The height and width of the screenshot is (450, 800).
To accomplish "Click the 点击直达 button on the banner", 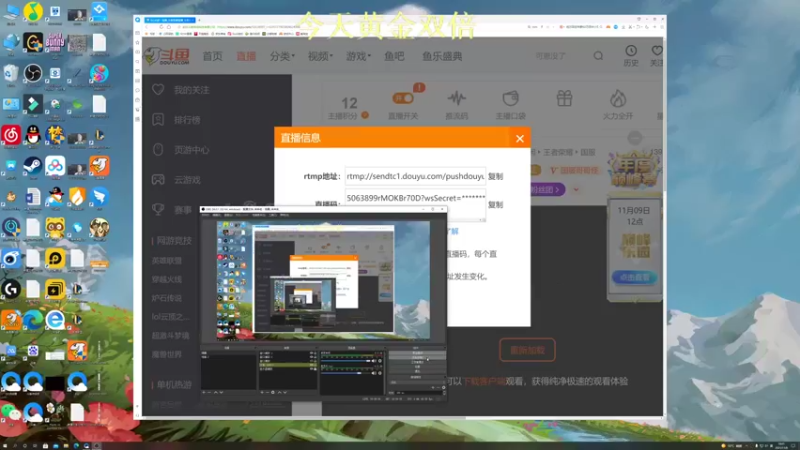I will click(x=635, y=278).
